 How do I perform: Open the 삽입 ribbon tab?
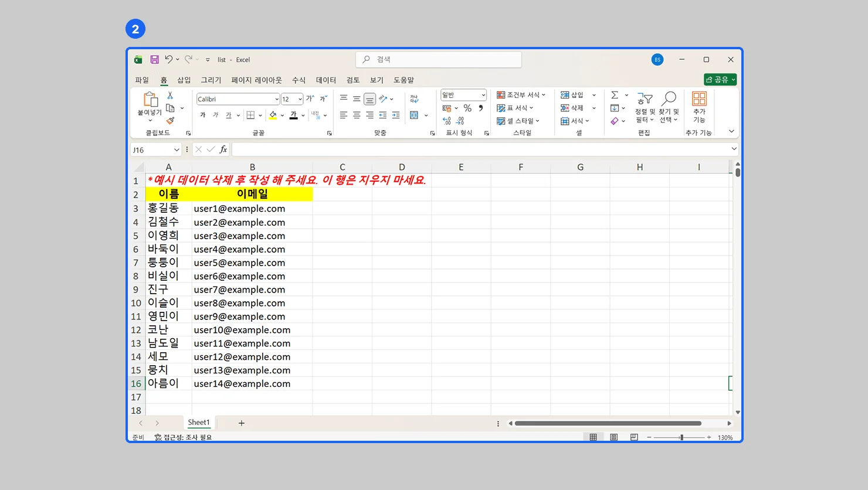pyautogui.click(x=184, y=80)
